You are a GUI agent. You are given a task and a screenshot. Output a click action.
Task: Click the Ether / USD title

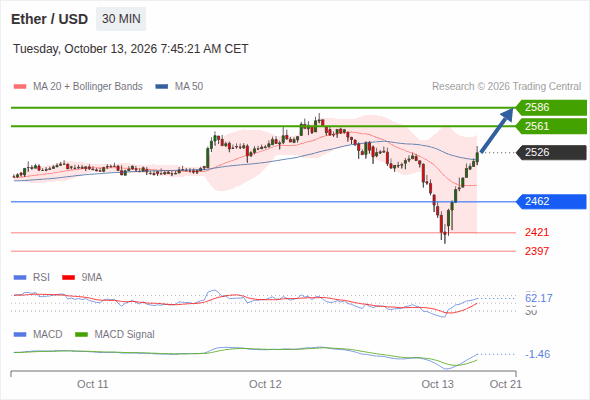(x=49, y=19)
